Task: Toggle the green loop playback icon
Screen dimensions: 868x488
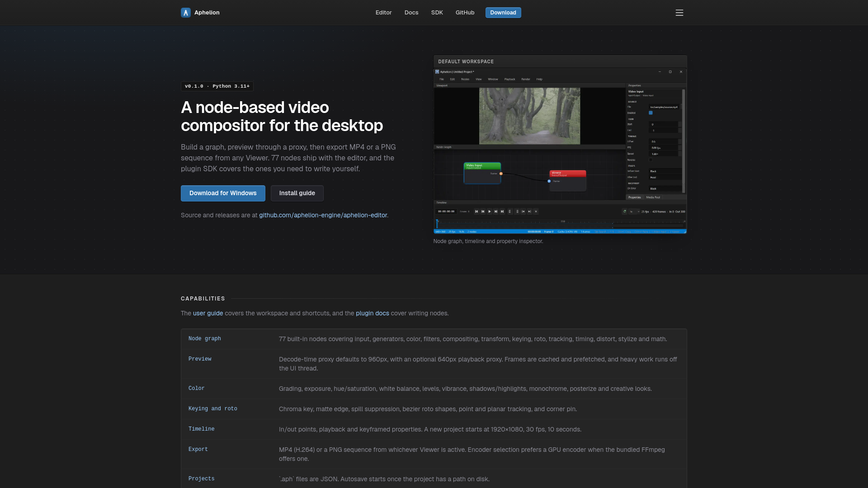Action: point(624,211)
